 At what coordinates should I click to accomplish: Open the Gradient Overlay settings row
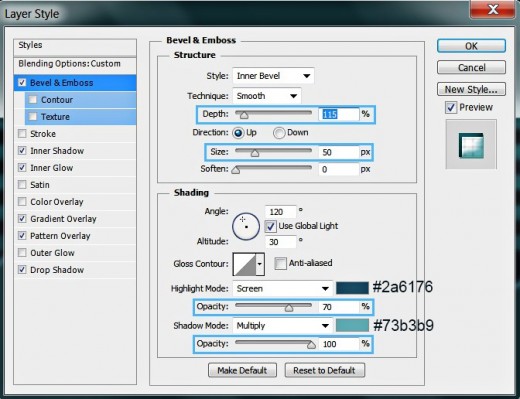click(x=75, y=219)
